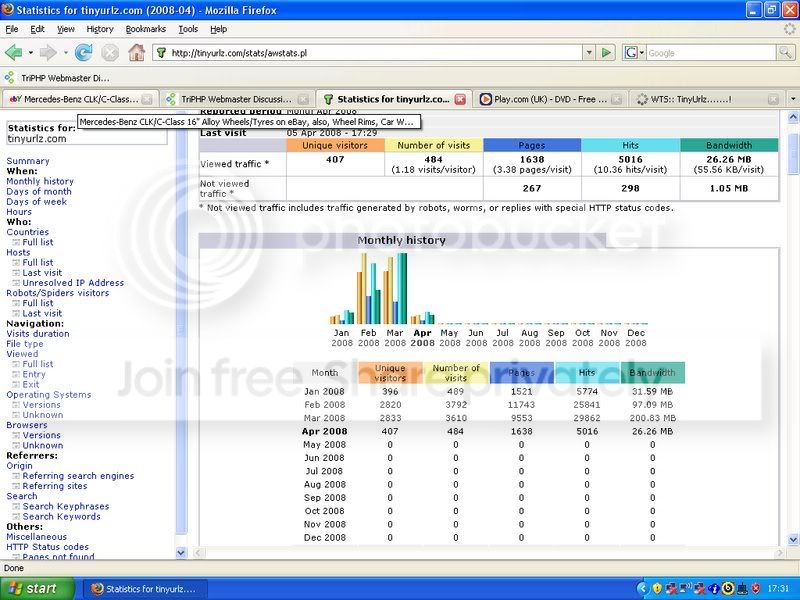Open the View menu
This screenshot has width=800, height=600.
point(65,29)
